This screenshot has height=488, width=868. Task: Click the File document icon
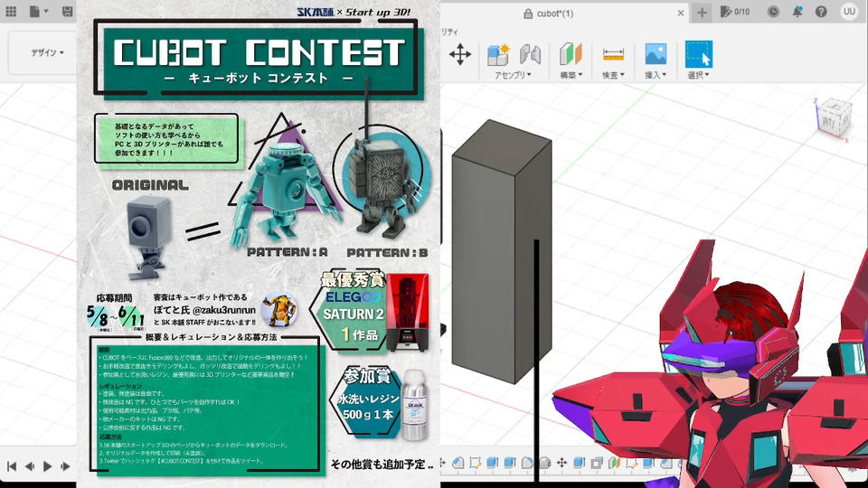click(x=34, y=12)
